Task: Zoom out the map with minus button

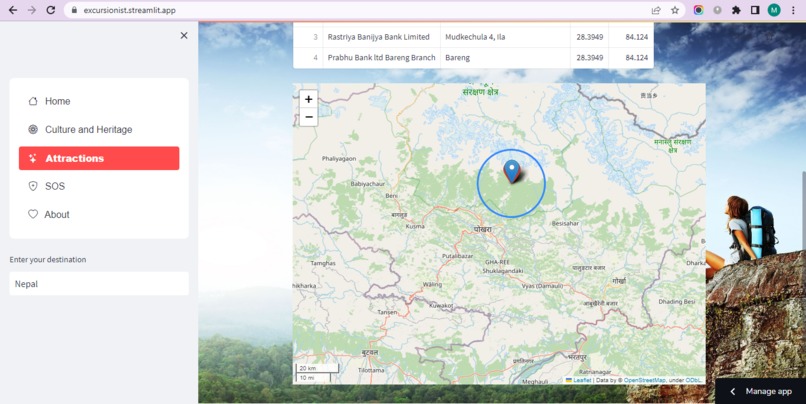Action: [x=308, y=117]
